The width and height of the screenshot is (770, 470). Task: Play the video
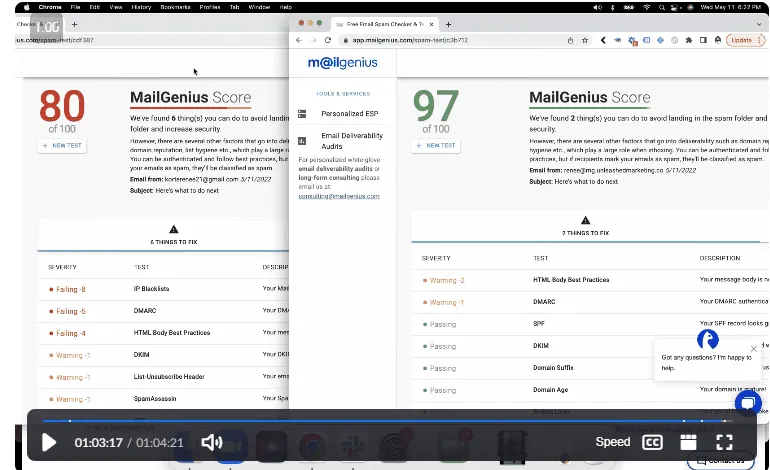(x=49, y=442)
